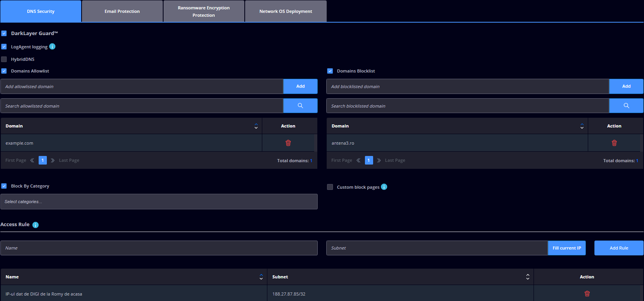Click Add for allowlisted domain

pyautogui.click(x=300, y=86)
